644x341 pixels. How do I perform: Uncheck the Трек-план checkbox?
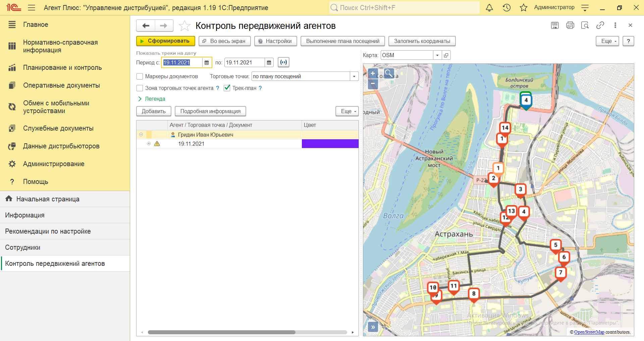pyautogui.click(x=227, y=88)
